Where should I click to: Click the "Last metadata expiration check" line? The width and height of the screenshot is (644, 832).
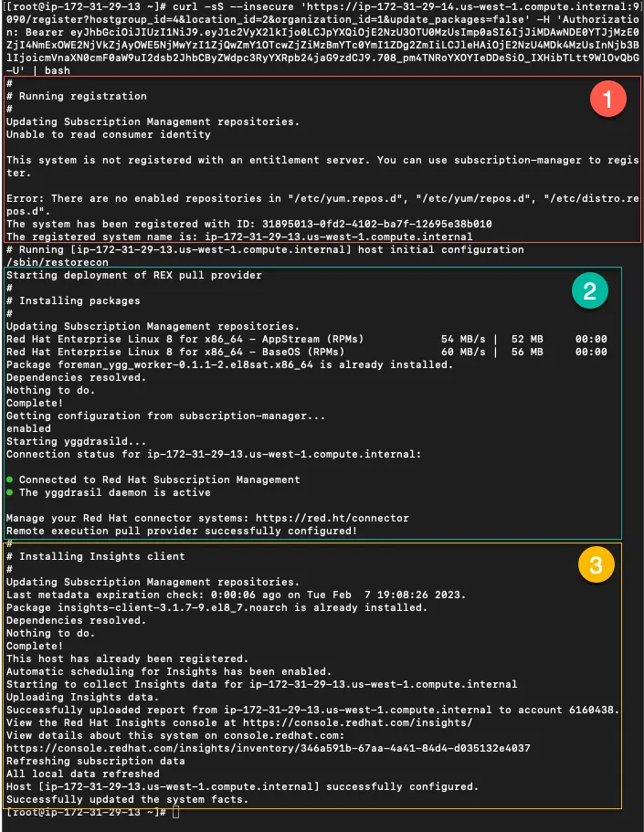coord(237,595)
